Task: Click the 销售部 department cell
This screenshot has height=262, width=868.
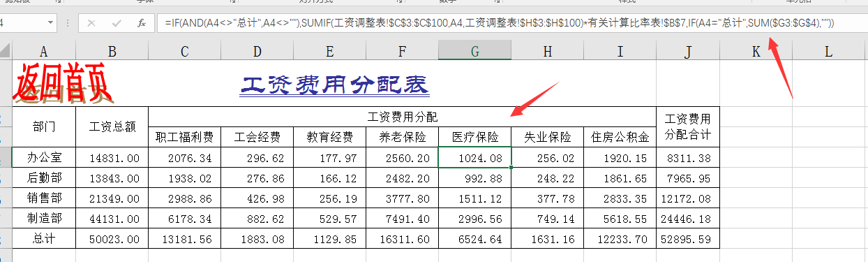Action: 44,198
